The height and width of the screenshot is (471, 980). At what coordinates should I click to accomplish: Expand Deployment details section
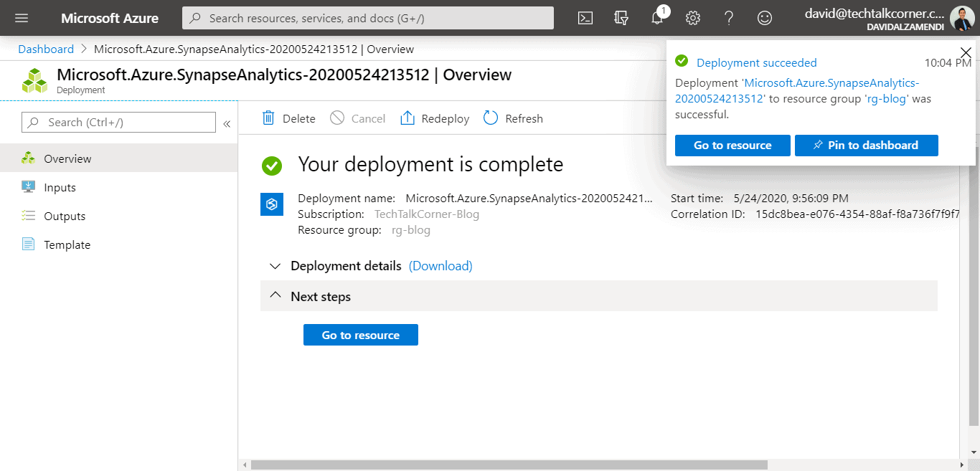pyautogui.click(x=275, y=266)
